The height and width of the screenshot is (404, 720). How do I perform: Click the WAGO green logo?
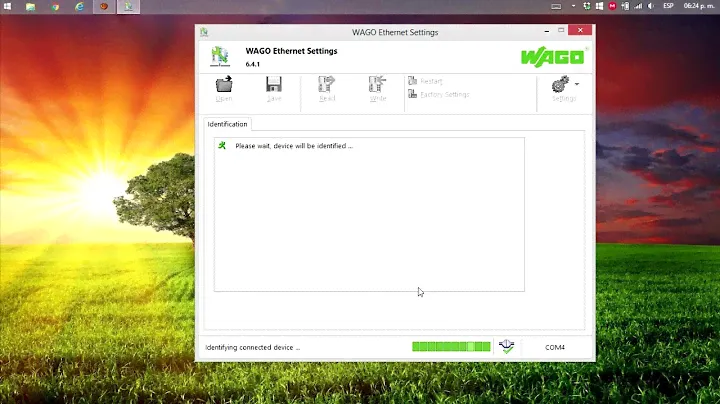pos(553,55)
